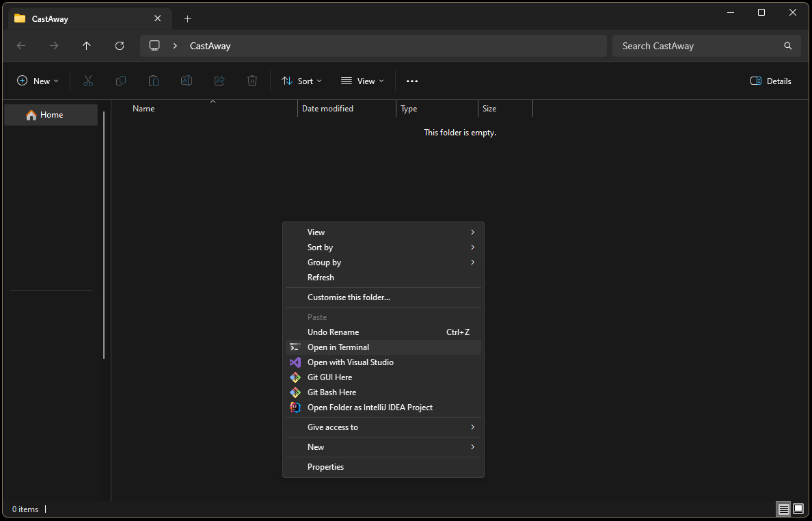Switch to large icons view in status bar
Viewport: 812px width, 521px height.
click(798, 509)
